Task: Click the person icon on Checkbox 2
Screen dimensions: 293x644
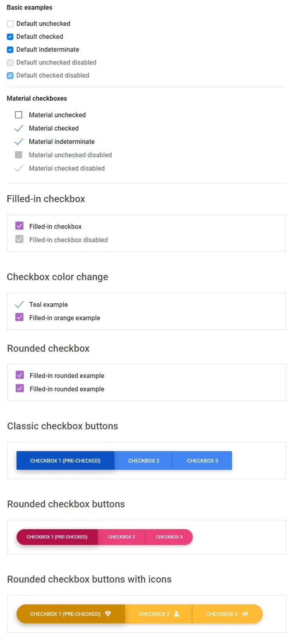Action: (177, 614)
